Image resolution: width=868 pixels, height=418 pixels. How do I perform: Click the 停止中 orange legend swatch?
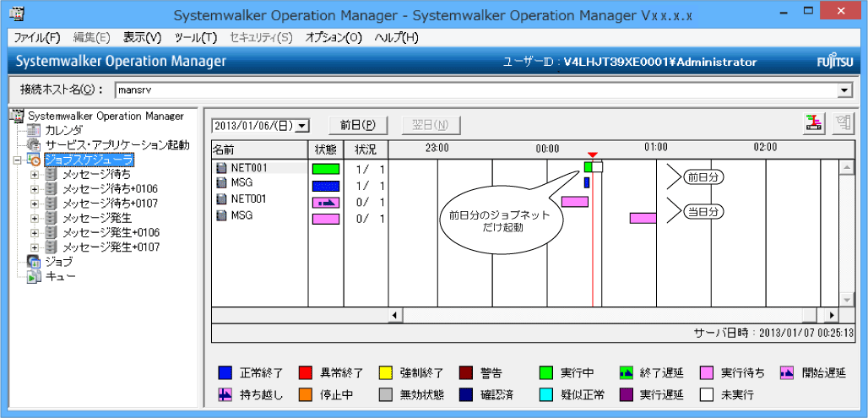coord(305,394)
